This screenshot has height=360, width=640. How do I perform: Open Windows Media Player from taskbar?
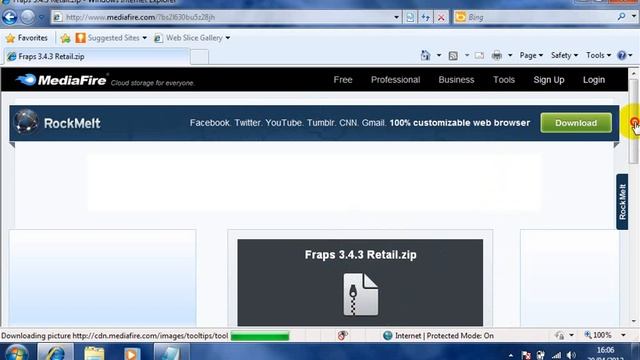[x=131, y=353]
